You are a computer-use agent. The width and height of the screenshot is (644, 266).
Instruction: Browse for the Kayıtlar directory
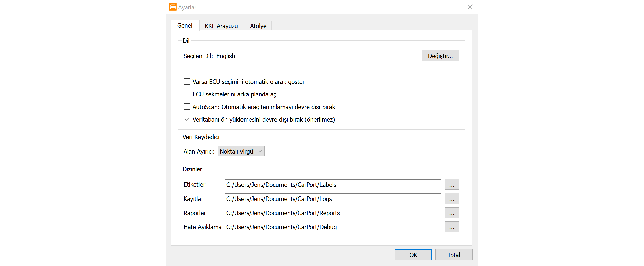(x=452, y=198)
